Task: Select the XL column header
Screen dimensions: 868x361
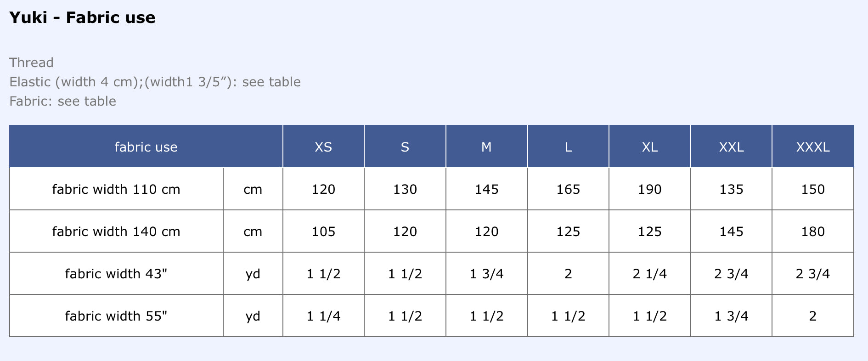Action: [649, 147]
